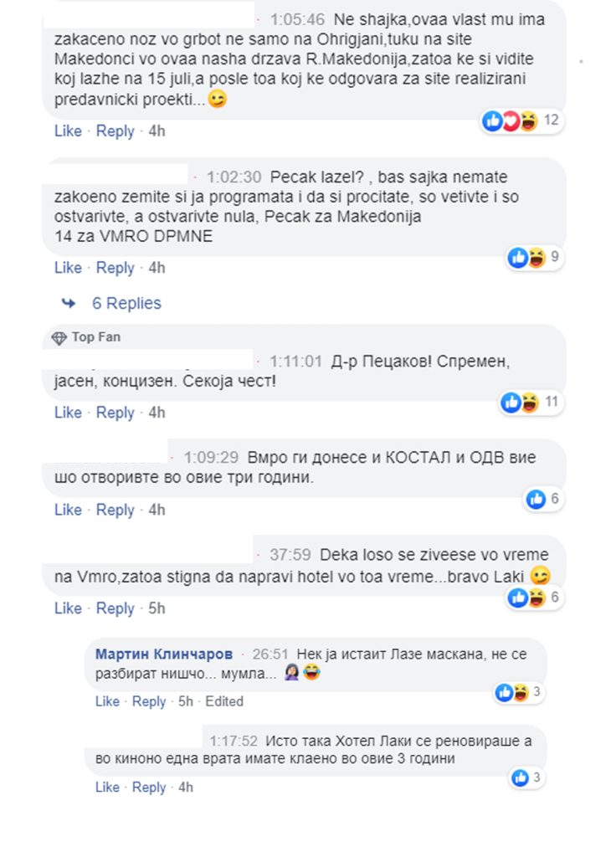Reply to the 'Хотел Лаки се реновираше' comment
616x857 pixels.
(x=149, y=788)
